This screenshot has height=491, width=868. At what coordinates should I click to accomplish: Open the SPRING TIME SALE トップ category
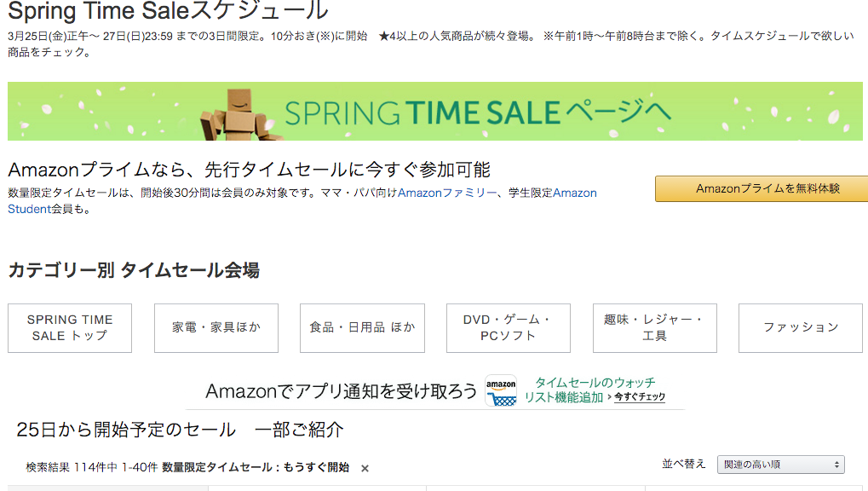point(70,327)
